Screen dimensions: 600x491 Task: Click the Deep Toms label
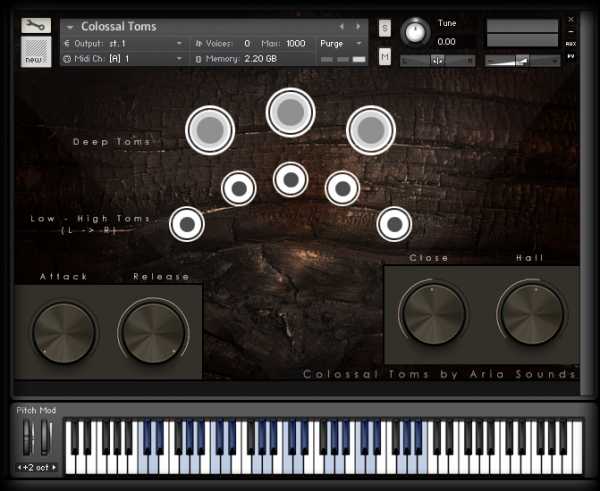112,142
